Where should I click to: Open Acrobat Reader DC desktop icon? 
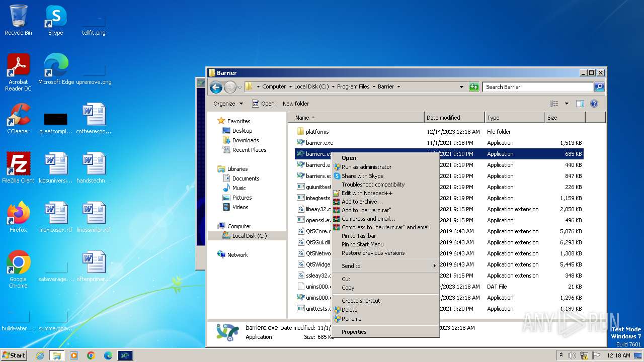(18, 72)
